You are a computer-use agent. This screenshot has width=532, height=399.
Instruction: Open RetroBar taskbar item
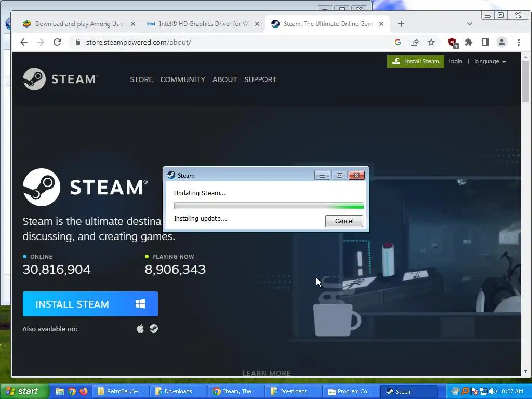[121, 391]
